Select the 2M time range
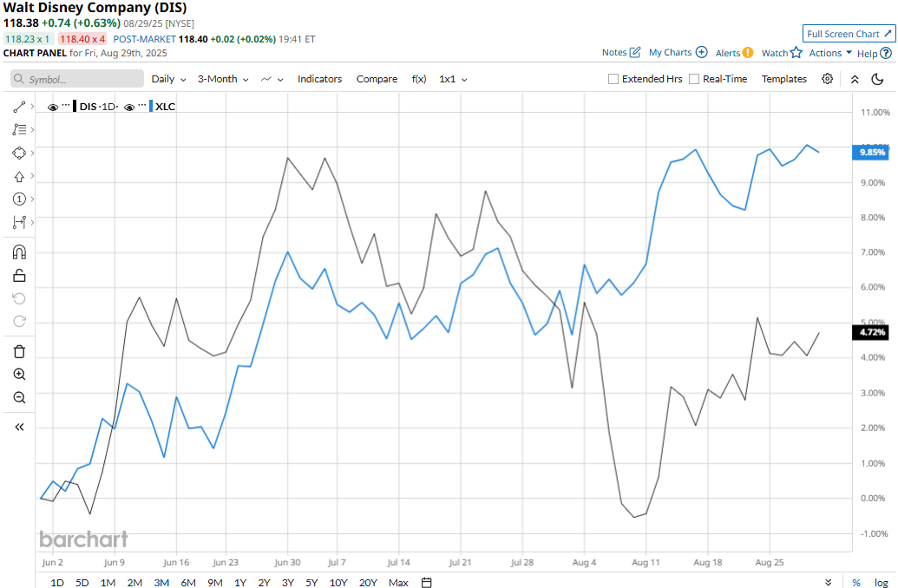The width and height of the screenshot is (898, 588). 134,582
